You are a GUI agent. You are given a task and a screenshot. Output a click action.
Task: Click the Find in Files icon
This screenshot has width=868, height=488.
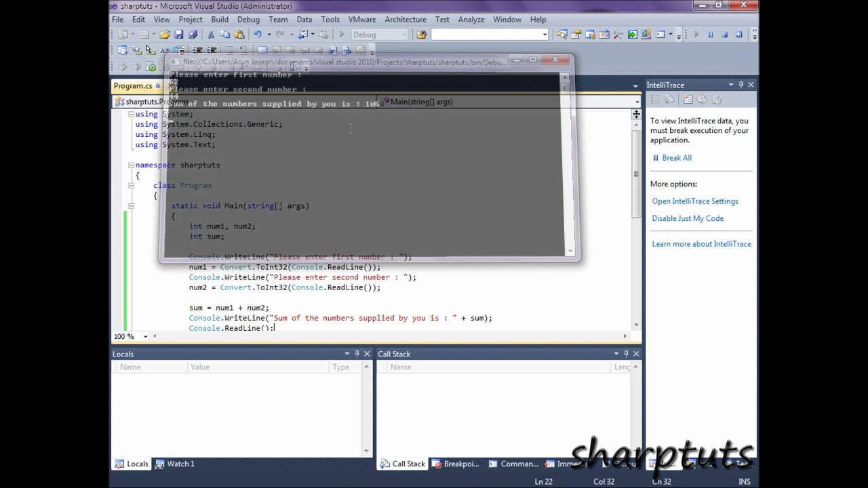point(422,35)
